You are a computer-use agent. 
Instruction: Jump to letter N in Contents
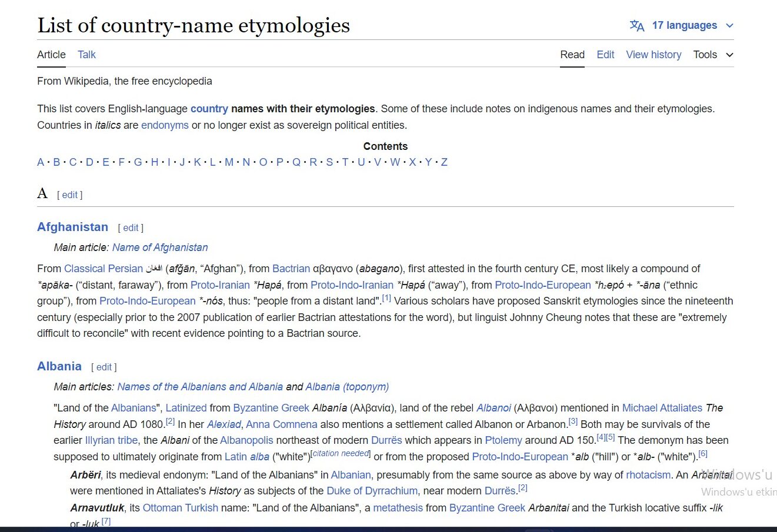click(246, 162)
